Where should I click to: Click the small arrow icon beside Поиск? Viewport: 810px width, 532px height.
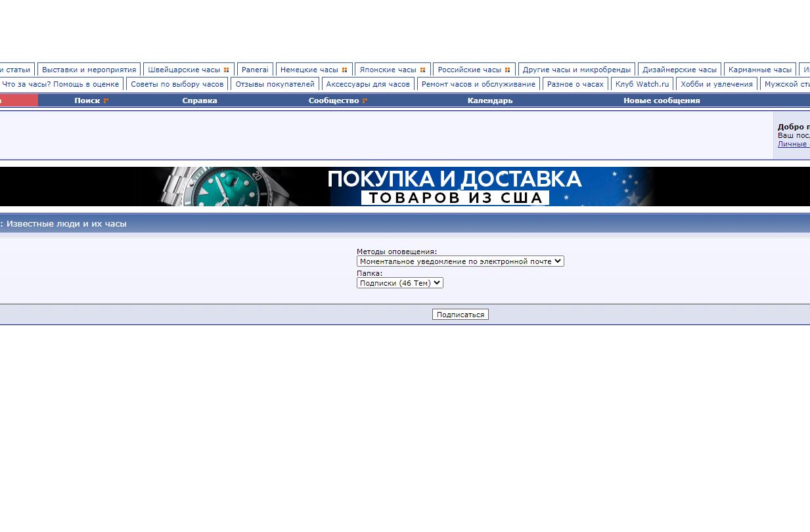click(x=106, y=100)
